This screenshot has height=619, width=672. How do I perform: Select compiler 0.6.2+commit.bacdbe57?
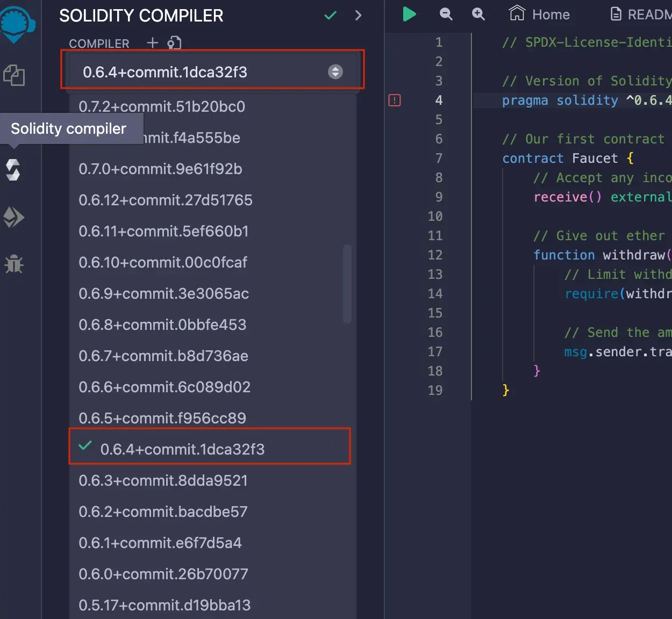pyautogui.click(x=212, y=512)
